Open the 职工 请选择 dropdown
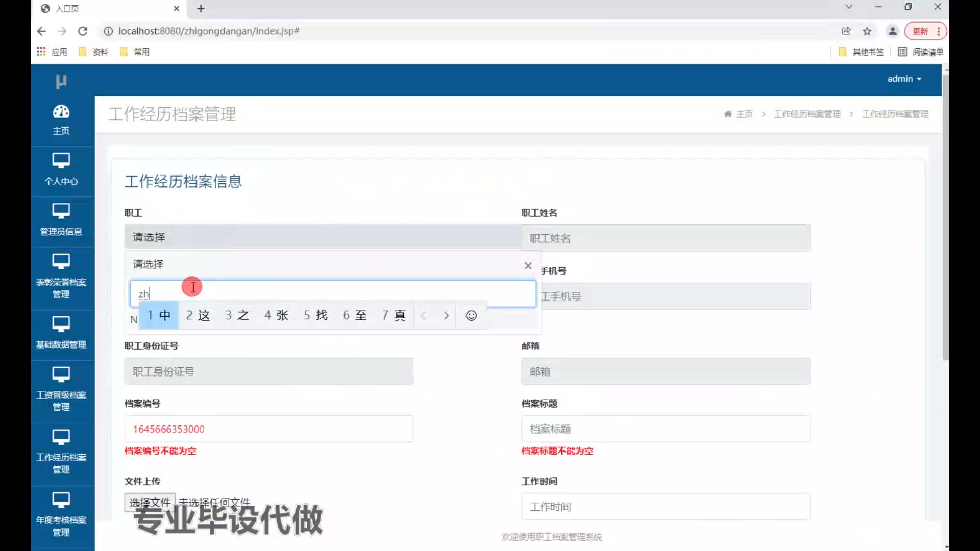The width and height of the screenshot is (980, 551). pyautogui.click(x=323, y=237)
